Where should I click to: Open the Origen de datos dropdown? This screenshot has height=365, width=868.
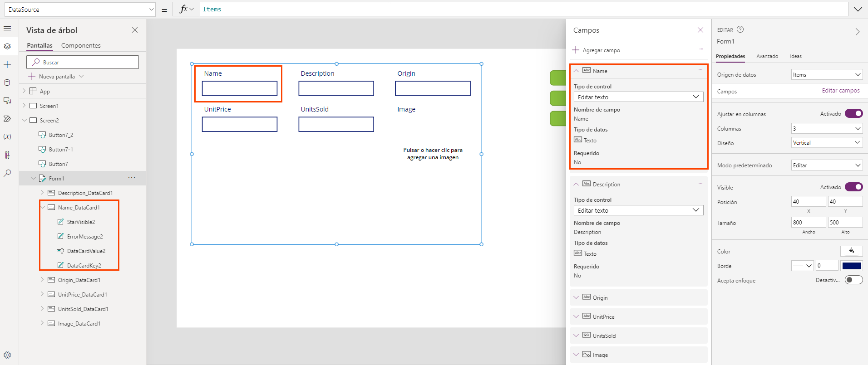[827, 74]
